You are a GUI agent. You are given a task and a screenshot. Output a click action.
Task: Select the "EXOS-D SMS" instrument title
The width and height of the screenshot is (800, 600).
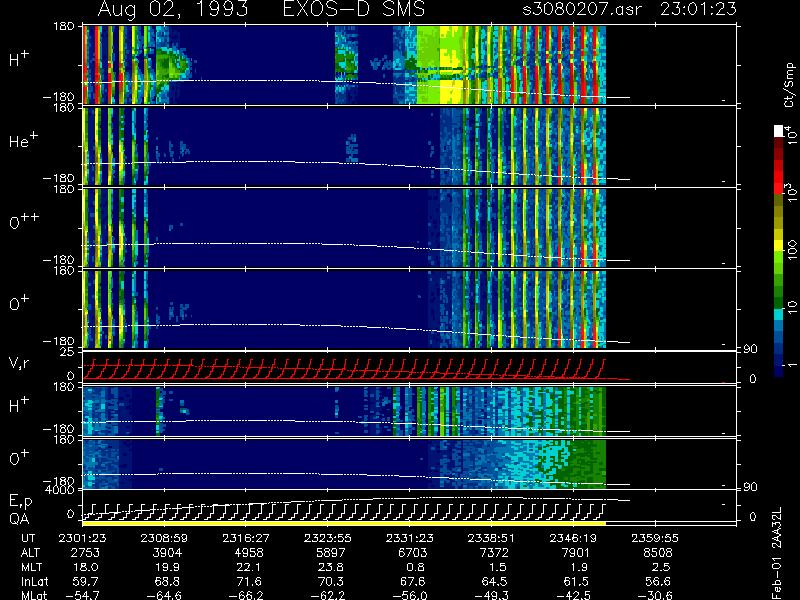point(353,9)
